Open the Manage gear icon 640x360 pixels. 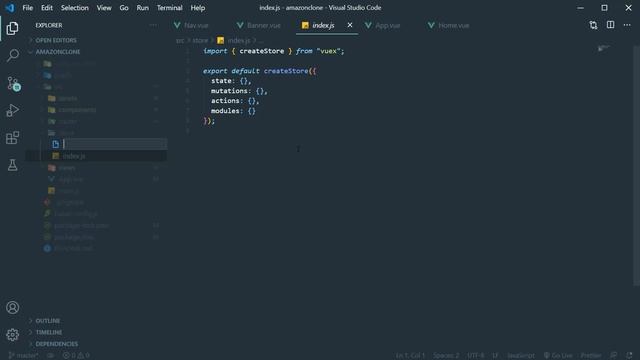coord(12,335)
